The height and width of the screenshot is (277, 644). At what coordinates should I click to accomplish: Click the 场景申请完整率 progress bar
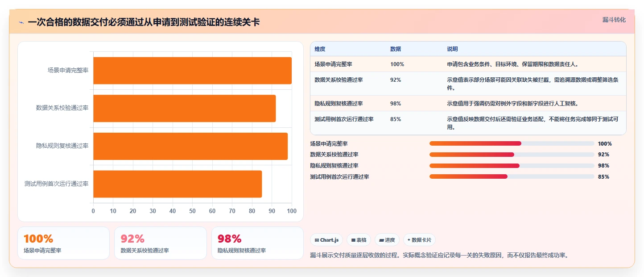pos(512,143)
